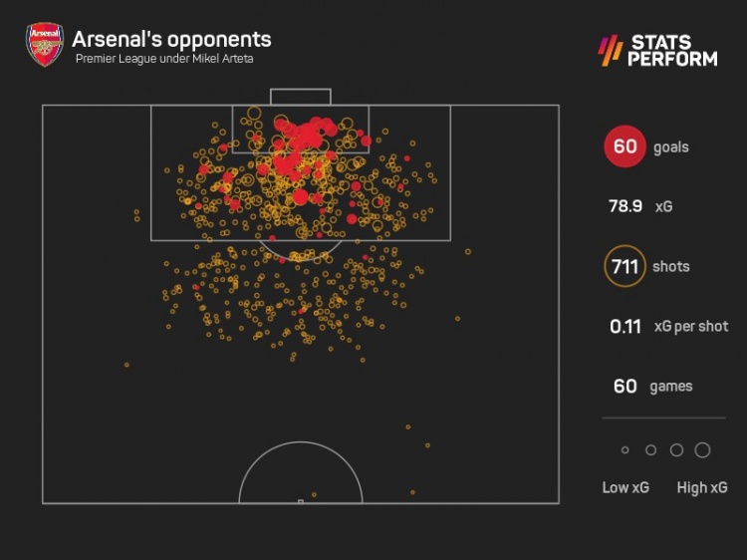Click the Low xG legend label
747x560 pixels.
[x=625, y=487]
